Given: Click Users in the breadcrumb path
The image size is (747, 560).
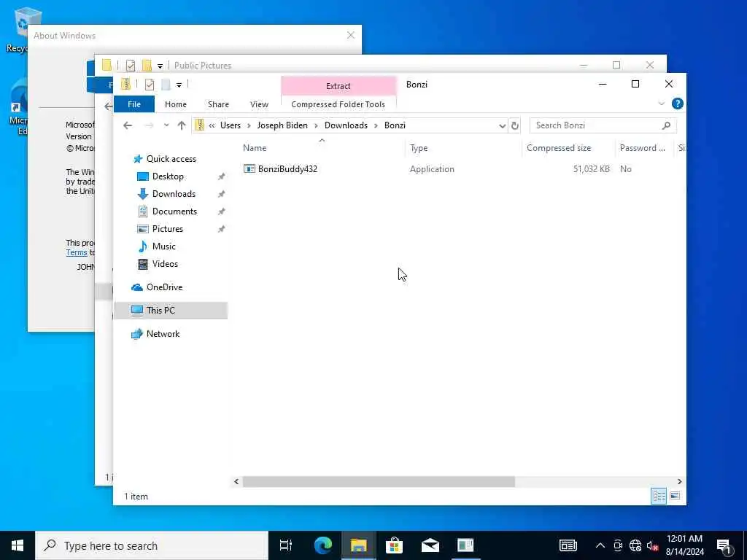Looking at the screenshot, I should point(230,125).
